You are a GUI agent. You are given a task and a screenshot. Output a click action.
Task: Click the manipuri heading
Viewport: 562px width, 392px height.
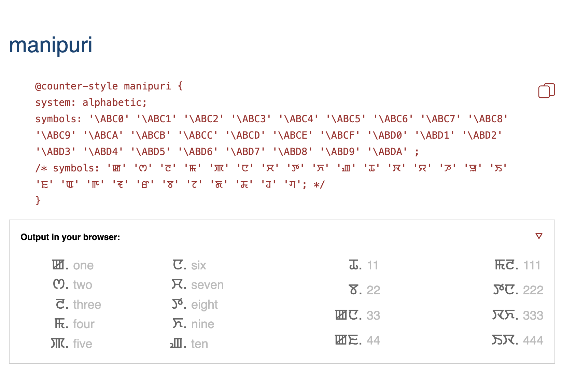coord(51,45)
